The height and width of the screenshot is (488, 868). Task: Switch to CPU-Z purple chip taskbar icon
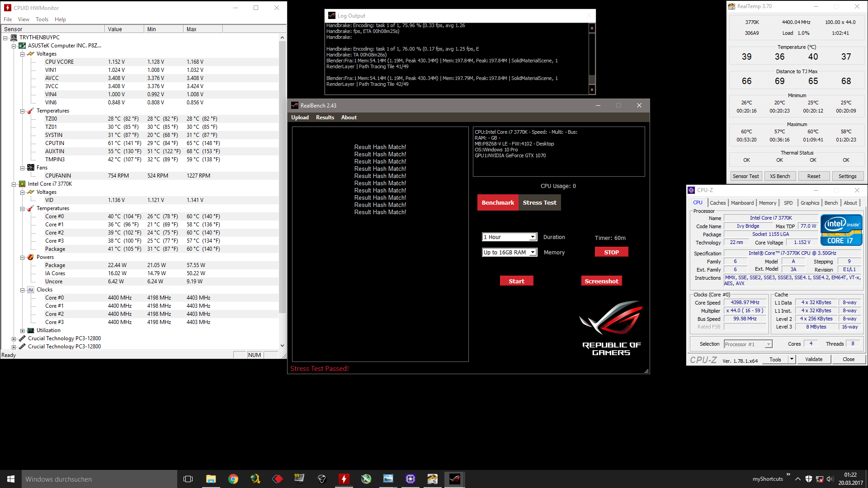pyautogui.click(x=410, y=479)
